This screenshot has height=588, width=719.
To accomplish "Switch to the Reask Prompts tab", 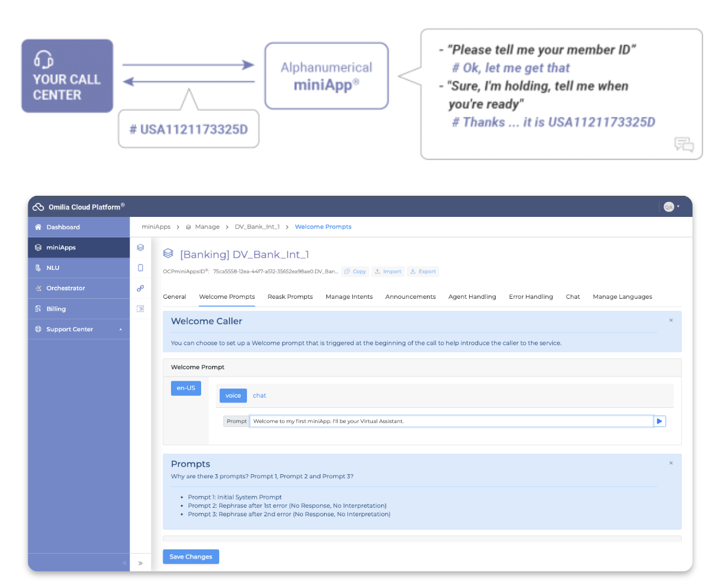I will (x=290, y=297).
